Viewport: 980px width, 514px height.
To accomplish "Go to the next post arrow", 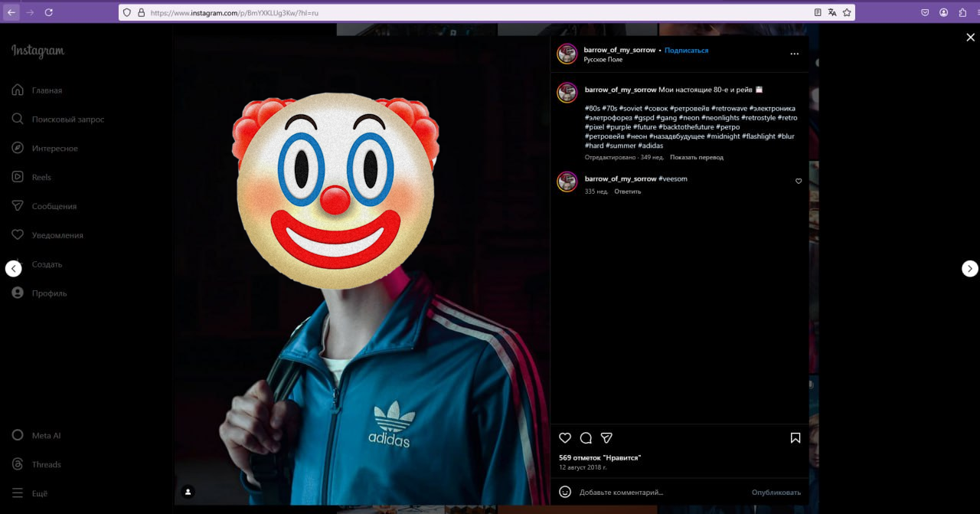I will point(969,268).
